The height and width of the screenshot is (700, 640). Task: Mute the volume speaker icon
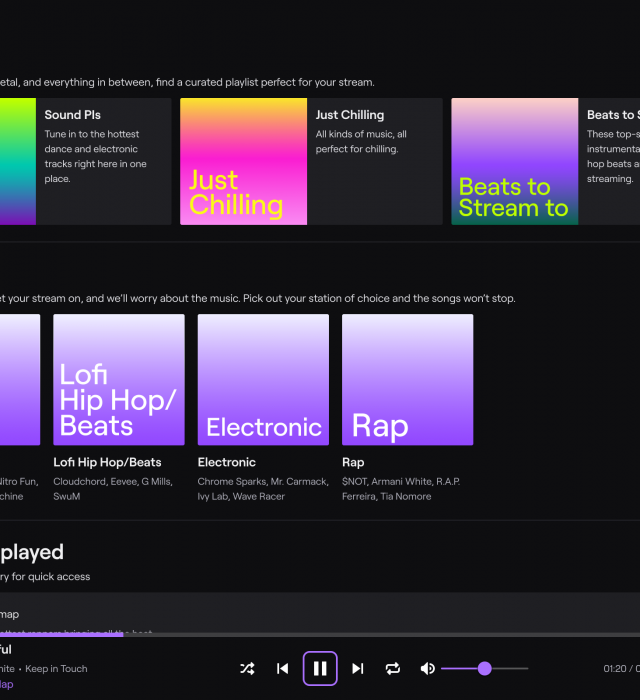(x=428, y=668)
